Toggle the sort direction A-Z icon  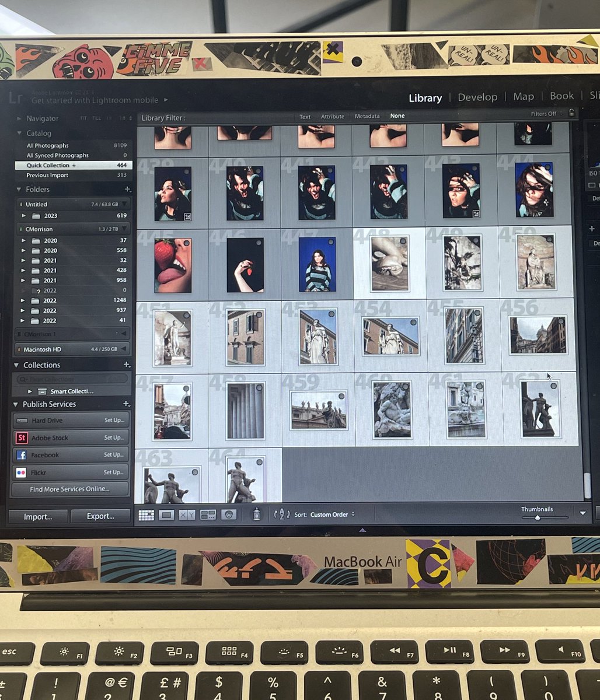[282, 514]
